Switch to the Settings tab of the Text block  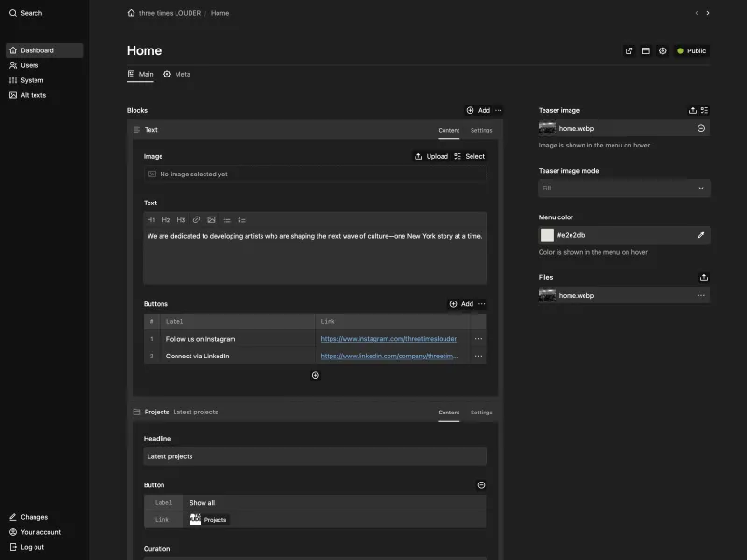pos(481,130)
